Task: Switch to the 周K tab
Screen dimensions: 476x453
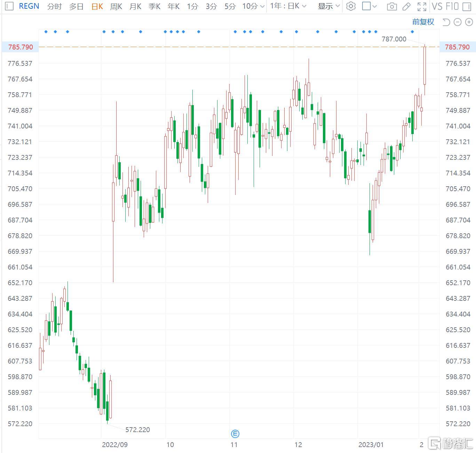Action: pos(116,6)
